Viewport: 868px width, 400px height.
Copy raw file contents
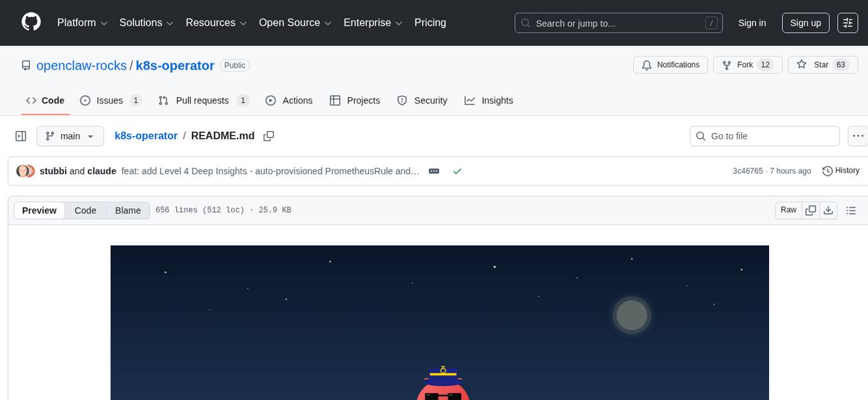tap(811, 210)
